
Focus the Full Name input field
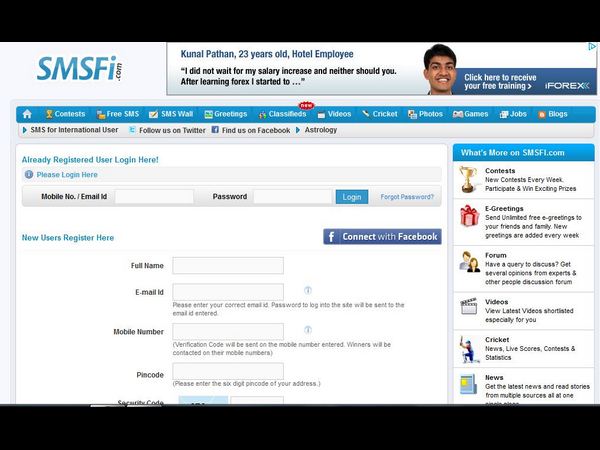pos(228,266)
